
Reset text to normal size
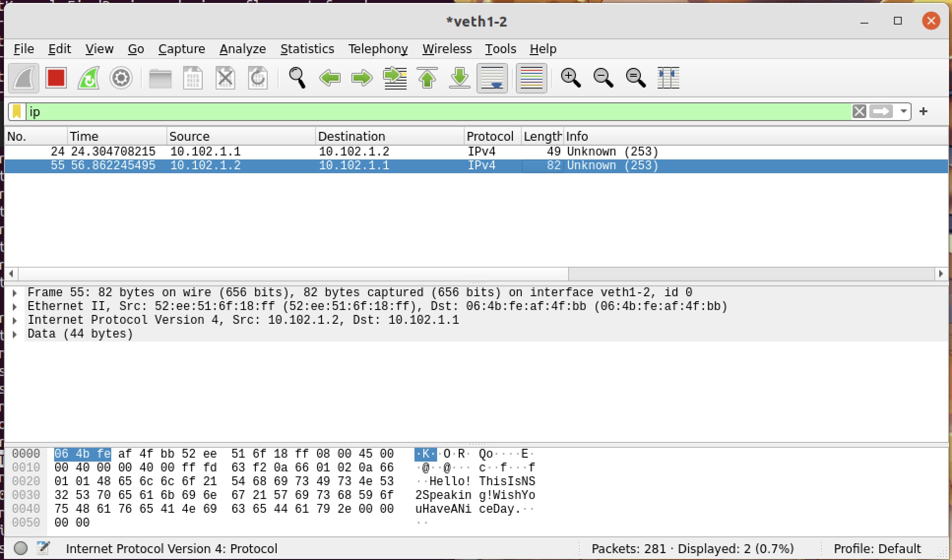(x=635, y=78)
